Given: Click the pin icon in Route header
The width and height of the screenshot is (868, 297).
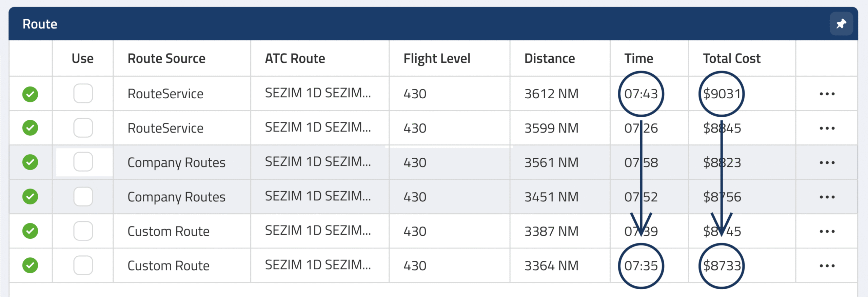Looking at the screenshot, I should pos(841,24).
